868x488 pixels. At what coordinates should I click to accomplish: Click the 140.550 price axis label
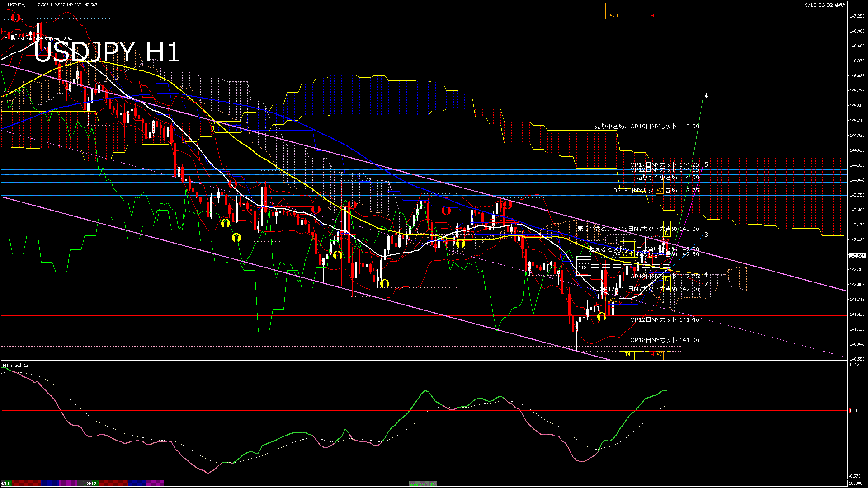857,359
